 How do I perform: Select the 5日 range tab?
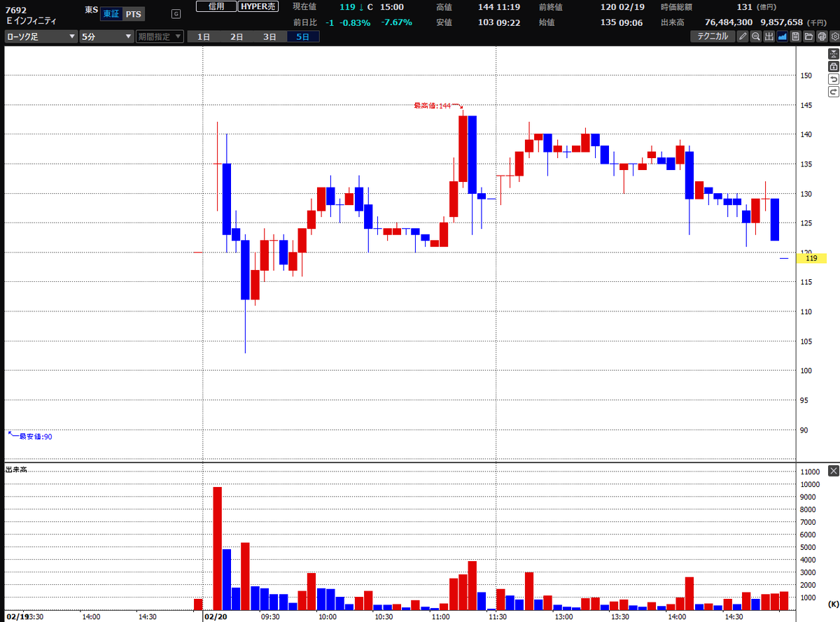[x=303, y=36]
